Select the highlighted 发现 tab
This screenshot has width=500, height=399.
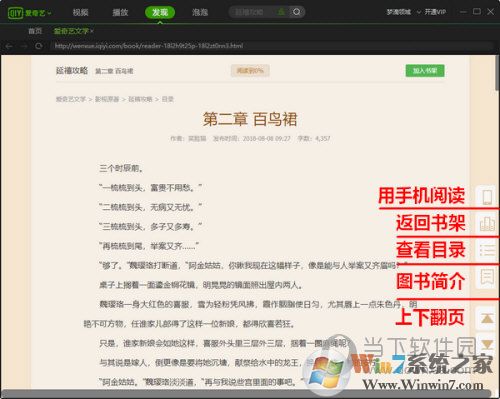point(160,13)
